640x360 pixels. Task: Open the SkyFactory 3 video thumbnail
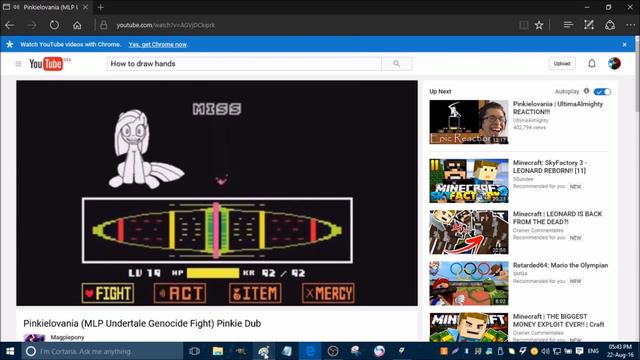pos(469,181)
